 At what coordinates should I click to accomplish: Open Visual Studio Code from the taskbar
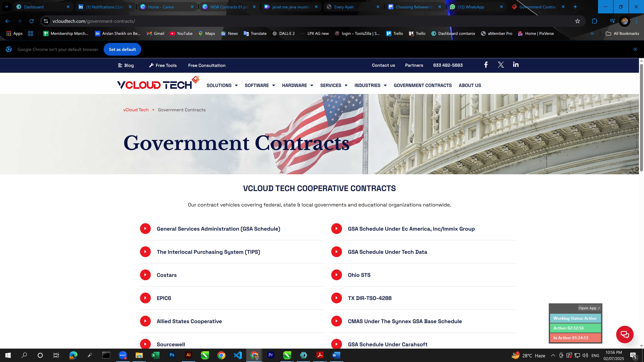(x=238, y=355)
